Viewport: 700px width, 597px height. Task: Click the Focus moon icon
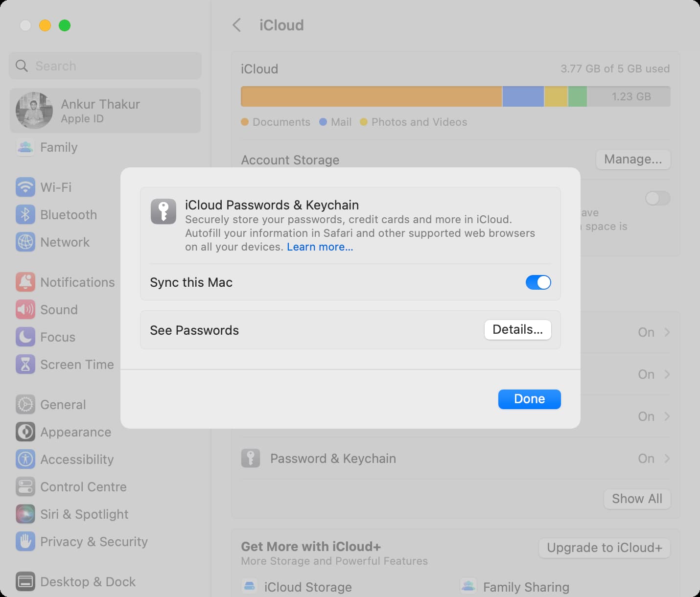(25, 337)
